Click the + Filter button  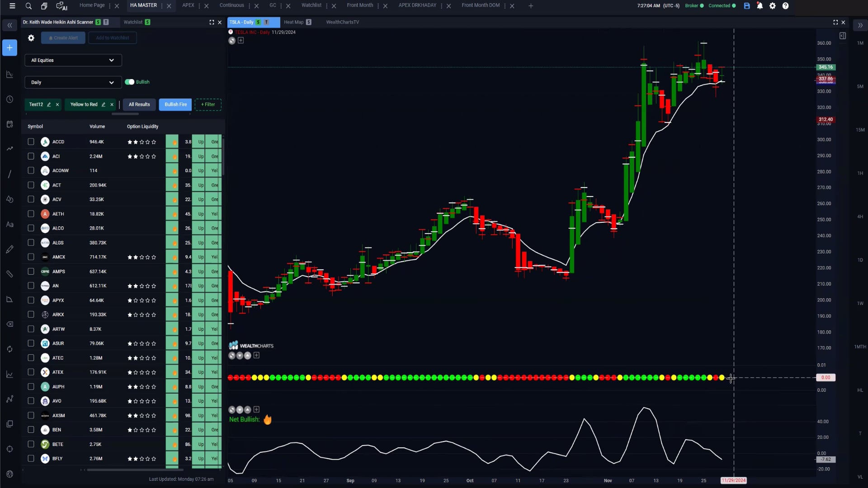[x=208, y=104]
